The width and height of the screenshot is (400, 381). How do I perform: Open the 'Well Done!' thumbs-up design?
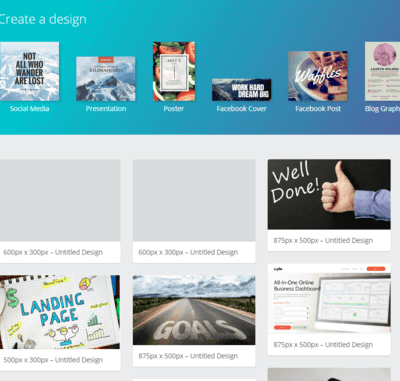point(329,194)
